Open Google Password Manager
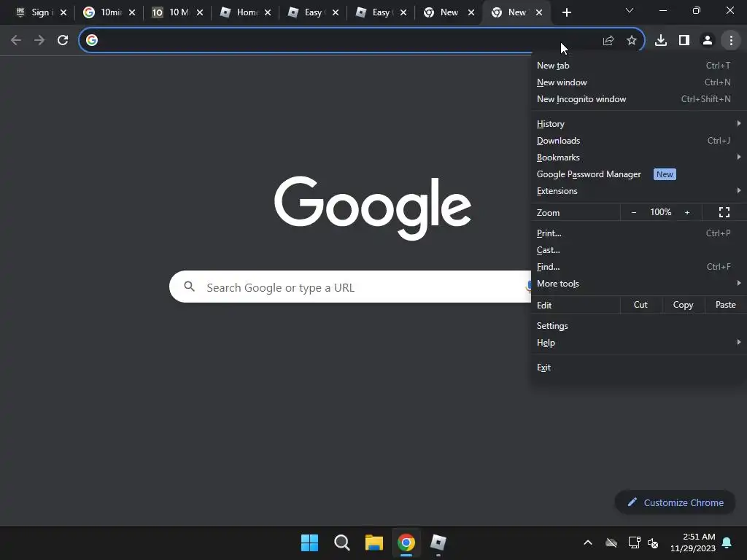 (638, 174)
